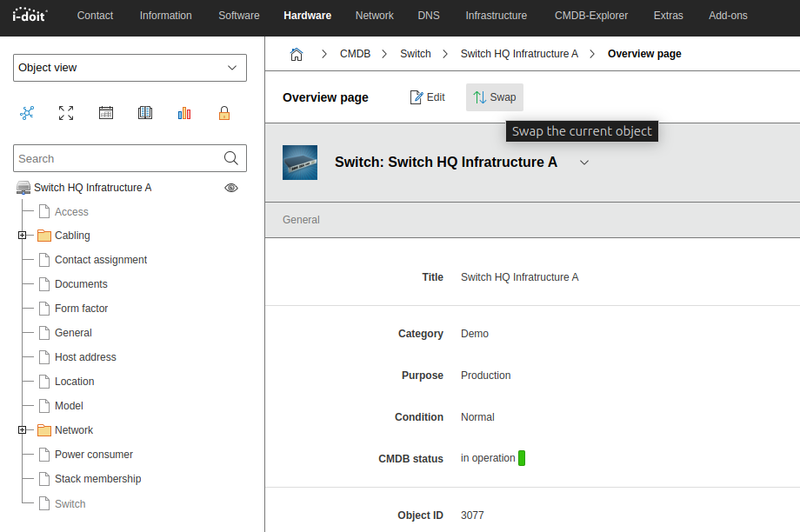Open the CMDB-Explorer menu
Screen dimensions: 800x532
point(591,16)
